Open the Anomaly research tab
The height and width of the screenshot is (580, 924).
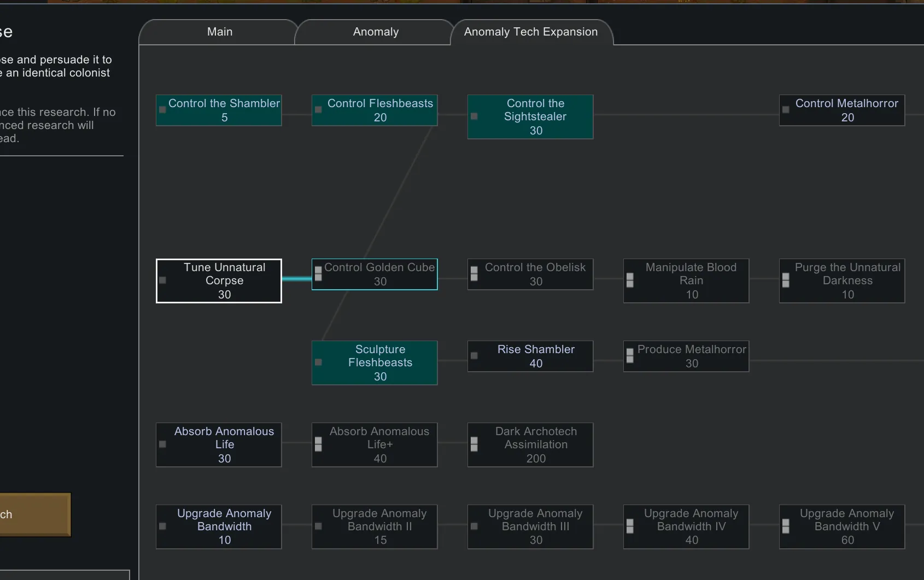point(376,32)
